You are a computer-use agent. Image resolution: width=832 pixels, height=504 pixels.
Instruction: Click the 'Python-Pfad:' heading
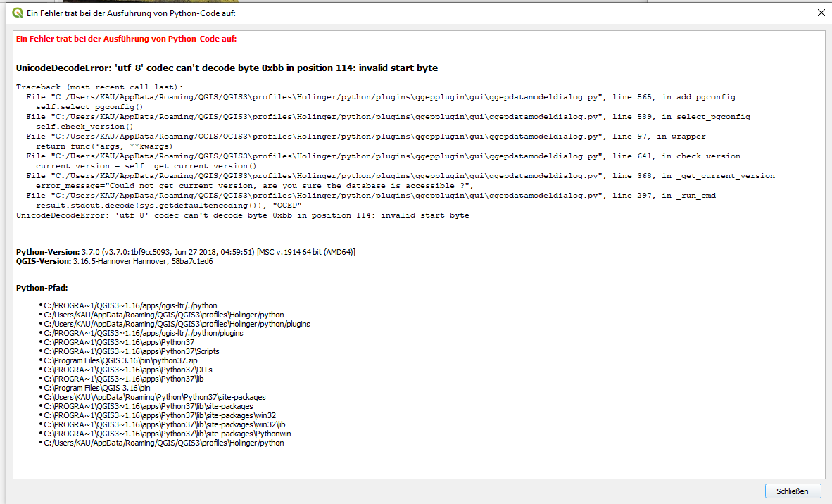pos(42,288)
